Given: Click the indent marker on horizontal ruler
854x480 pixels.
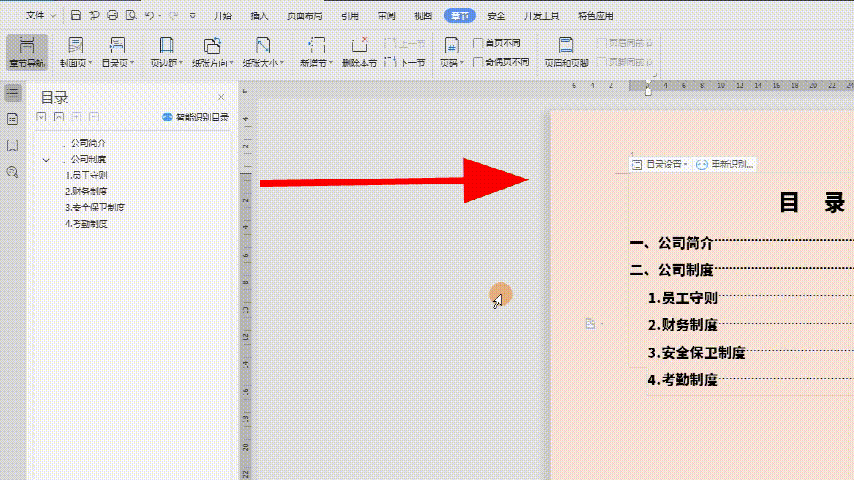Looking at the screenshot, I should click(x=648, y=88).
